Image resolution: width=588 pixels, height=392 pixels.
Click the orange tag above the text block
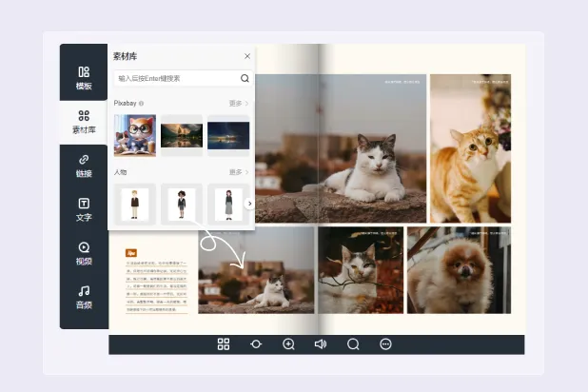coord(131,253)
